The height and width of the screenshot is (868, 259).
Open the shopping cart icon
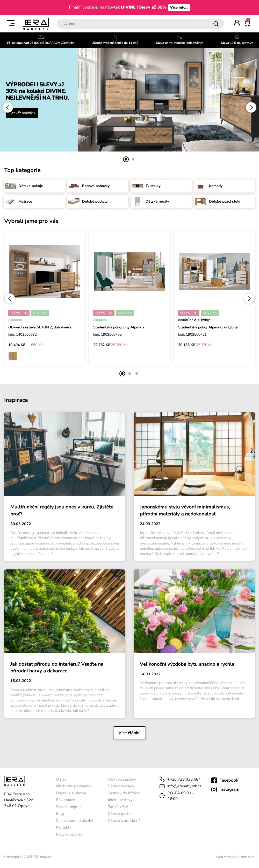tap(247, 23)
